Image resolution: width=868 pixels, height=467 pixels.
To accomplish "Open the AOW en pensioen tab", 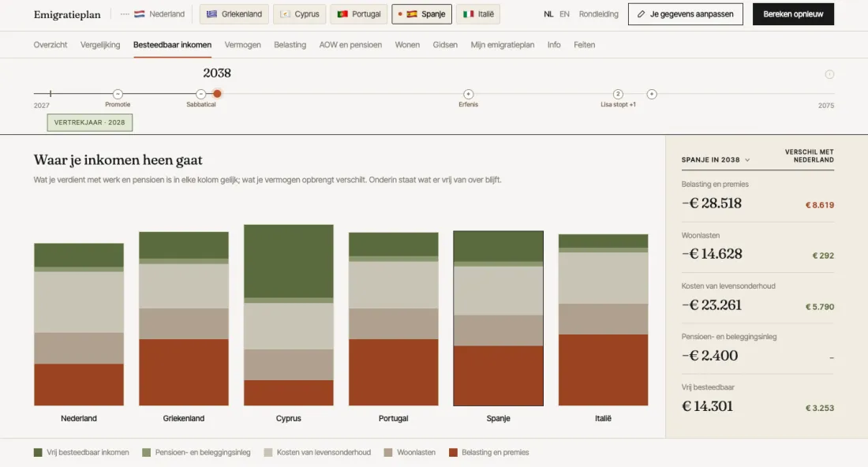I will [x=350, y=45].
